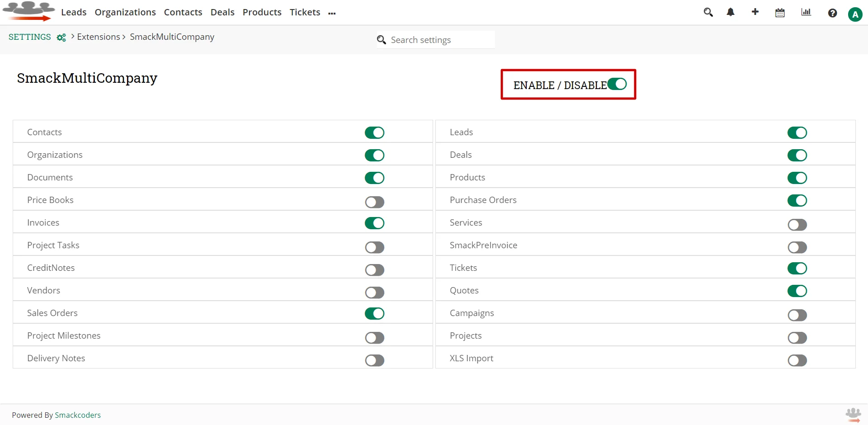Click the Extensions breadcrumb link

coord(99,37)
